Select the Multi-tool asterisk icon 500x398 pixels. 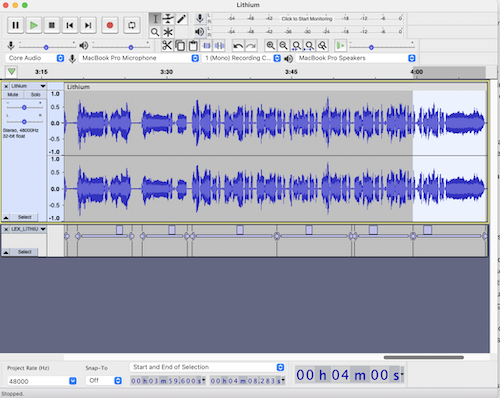[x=168, y=32]
